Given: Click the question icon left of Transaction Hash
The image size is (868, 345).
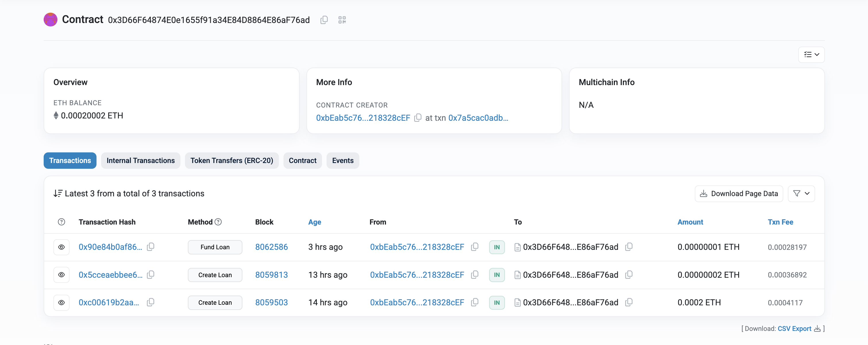Looking at the screenshot, I should tap(61, 222).
